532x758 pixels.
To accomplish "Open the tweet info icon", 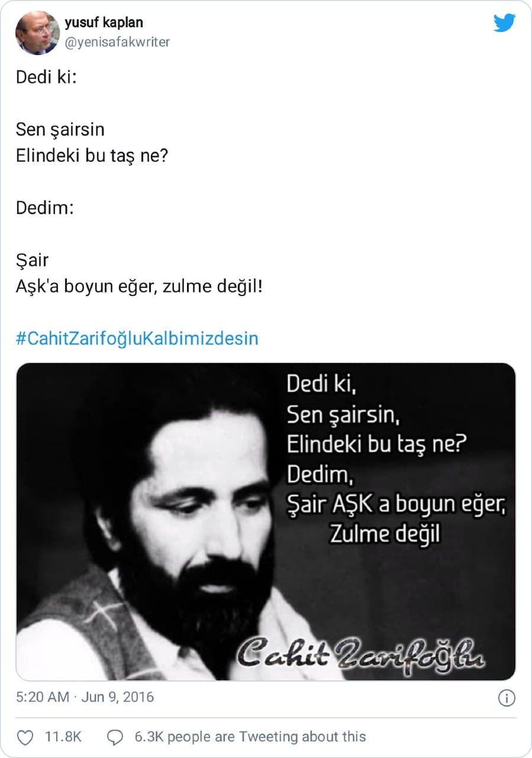I will (x=507, y=698).
